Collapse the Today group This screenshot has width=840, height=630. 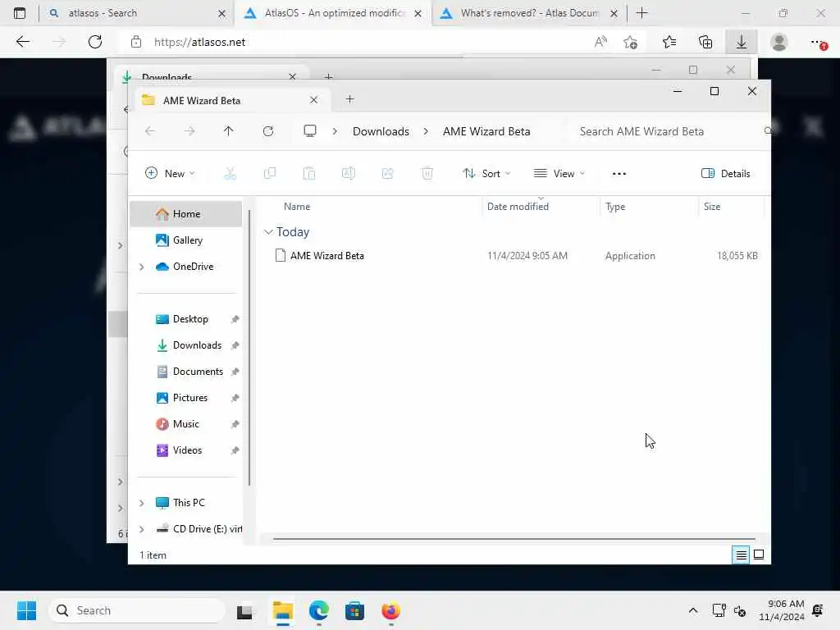[268, 232]
